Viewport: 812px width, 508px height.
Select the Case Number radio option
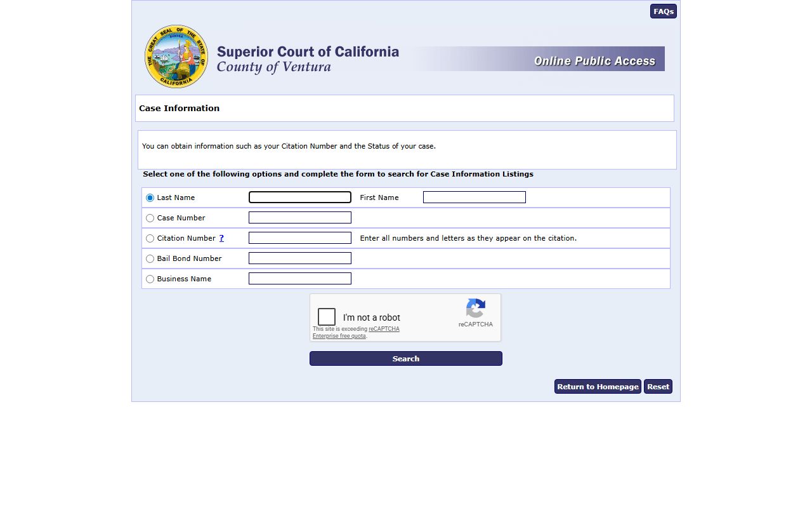(150, 218)
